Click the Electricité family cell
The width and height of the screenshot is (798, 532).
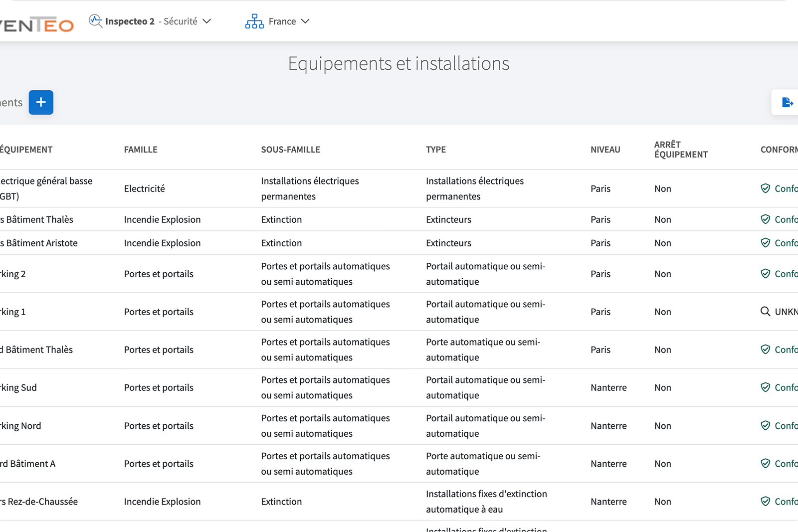click(145, 188)
